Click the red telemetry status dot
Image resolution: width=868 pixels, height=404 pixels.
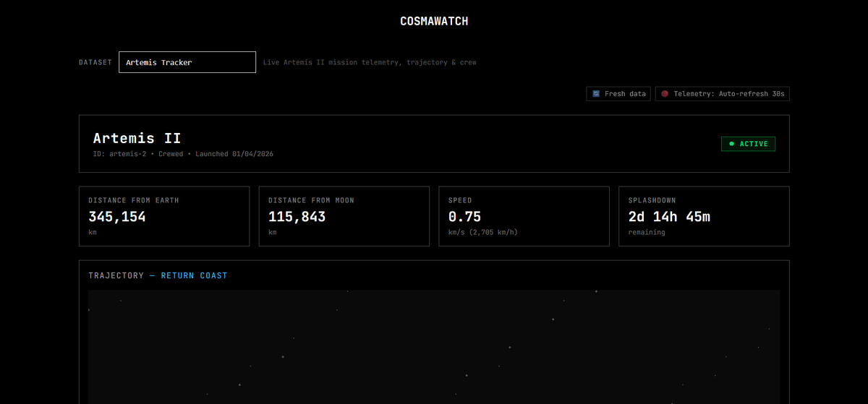coord(665,94)
